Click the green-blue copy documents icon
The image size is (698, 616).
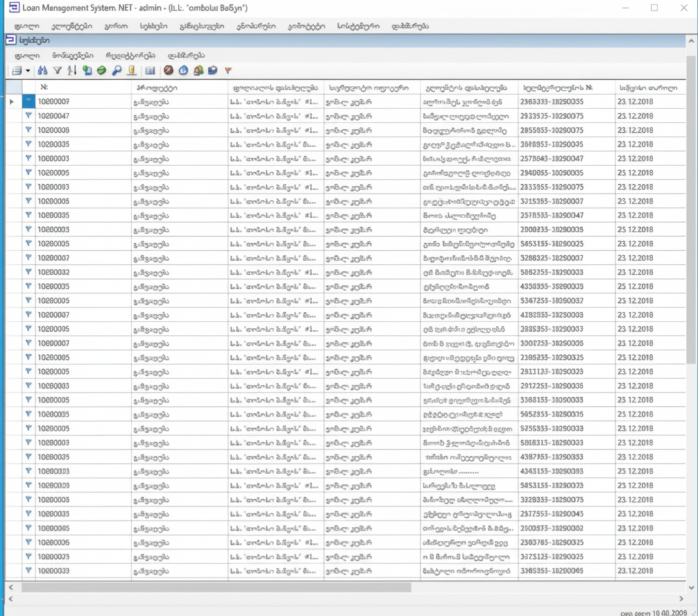tap(87, 71)
